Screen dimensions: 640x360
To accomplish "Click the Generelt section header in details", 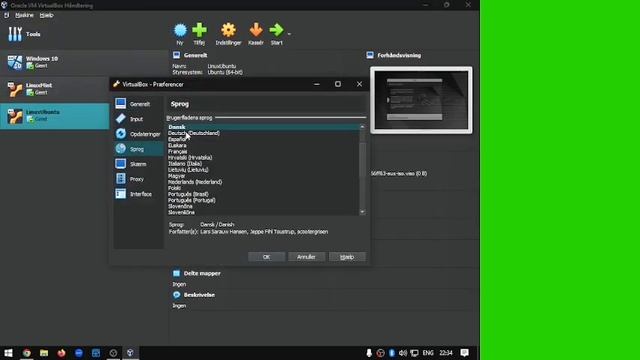I will [x=195, y=55].
